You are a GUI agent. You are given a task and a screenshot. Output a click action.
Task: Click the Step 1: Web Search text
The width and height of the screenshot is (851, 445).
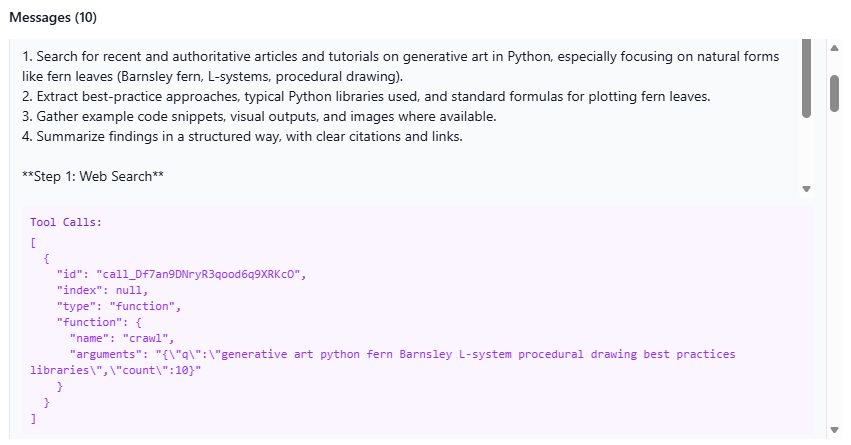(93, 177)
